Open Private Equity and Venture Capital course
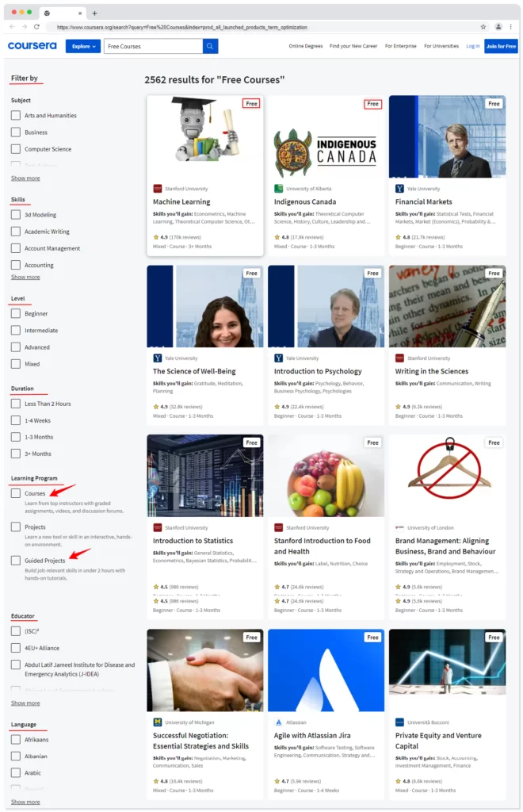The height and width of the screenshot is (812, 523). click(438, 741)
